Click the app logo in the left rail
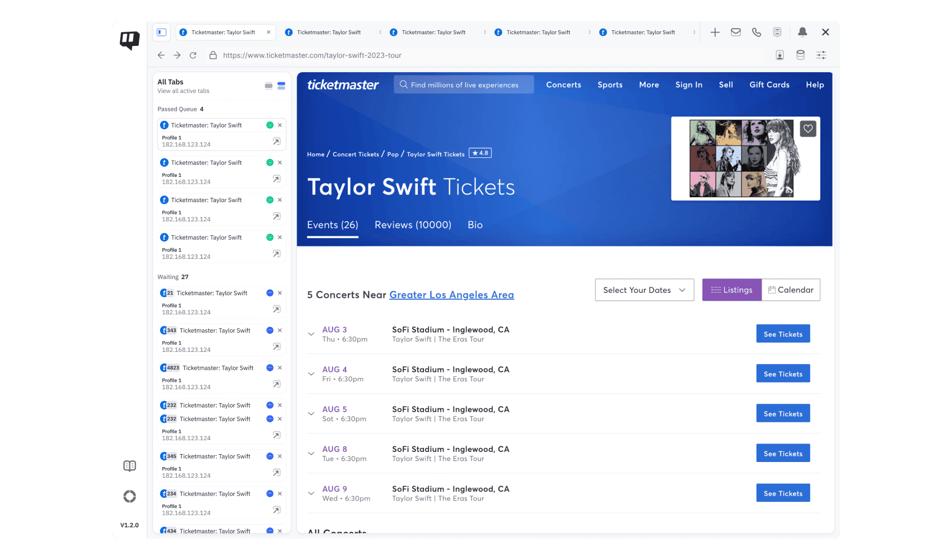This screenshot has height=560, width=952. coord(130,40)
